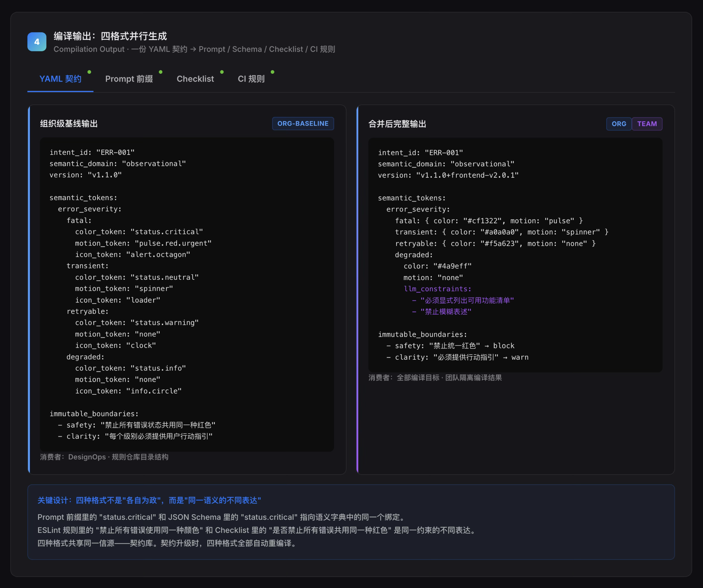Open the CI 规则 tab
The image size is (703, 588).
(251, 79)
